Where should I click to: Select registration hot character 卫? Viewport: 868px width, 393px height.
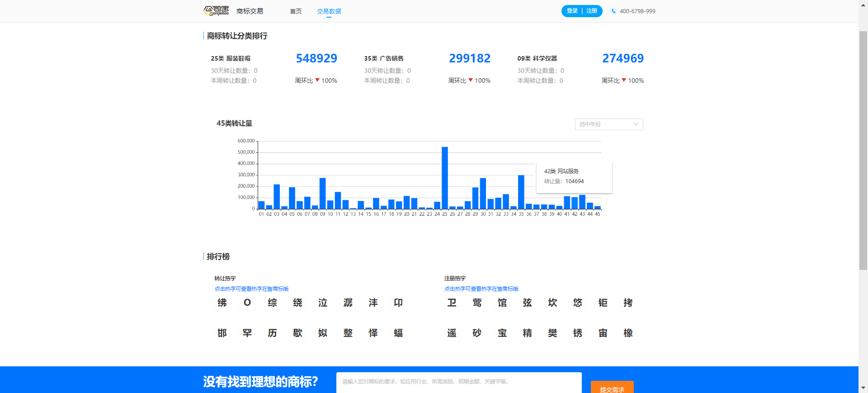(452, 303)
